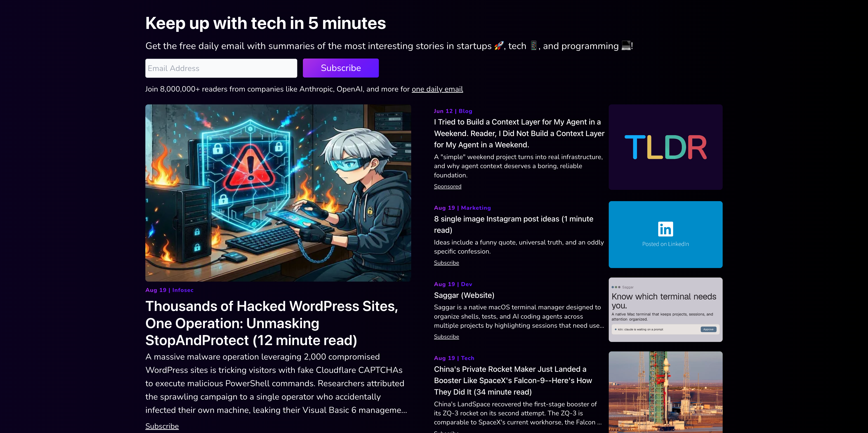Click the Instagram ideas summary text
This screenshot has height=433, width=868.
point(519,247)
